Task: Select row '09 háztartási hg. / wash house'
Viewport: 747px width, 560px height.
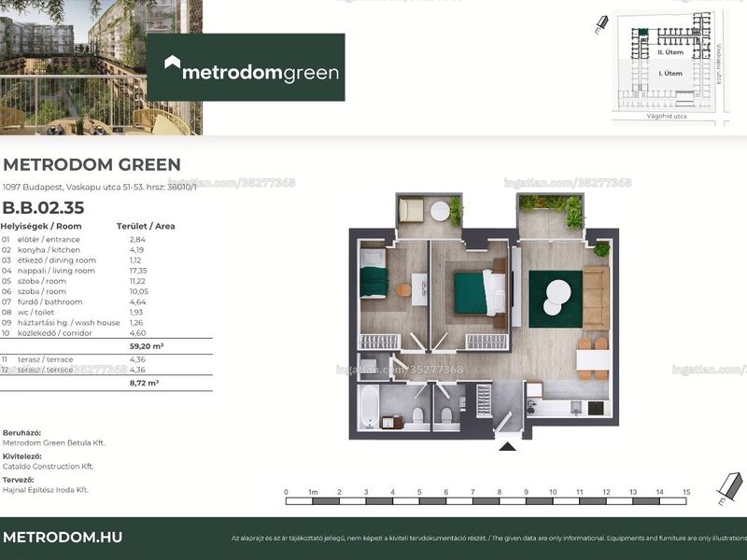Action: 73,323
